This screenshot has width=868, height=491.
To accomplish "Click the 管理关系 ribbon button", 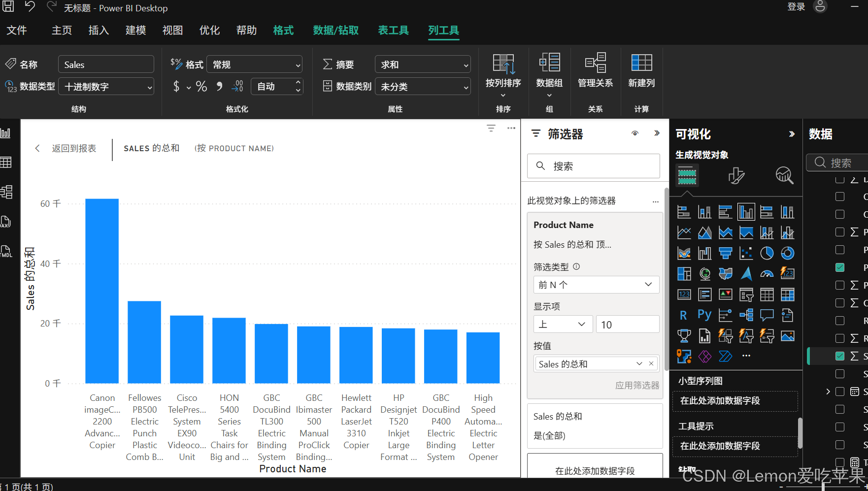I will tap(595, 71).
